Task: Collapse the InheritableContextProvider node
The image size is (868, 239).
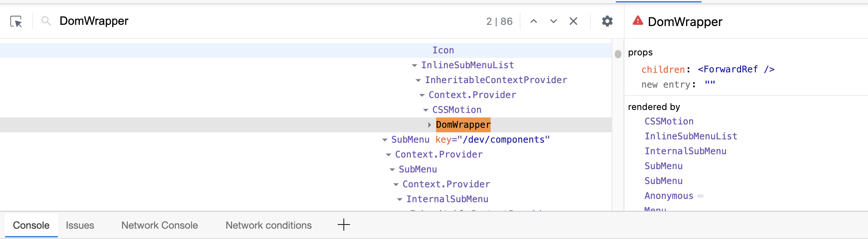Action: [x=417, y=80]
